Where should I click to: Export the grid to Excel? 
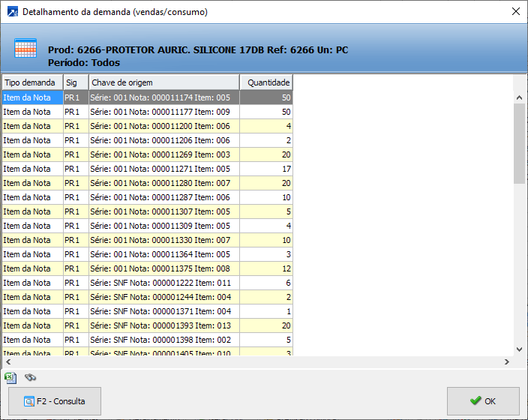pyautogui.click(x=10, y=377)
